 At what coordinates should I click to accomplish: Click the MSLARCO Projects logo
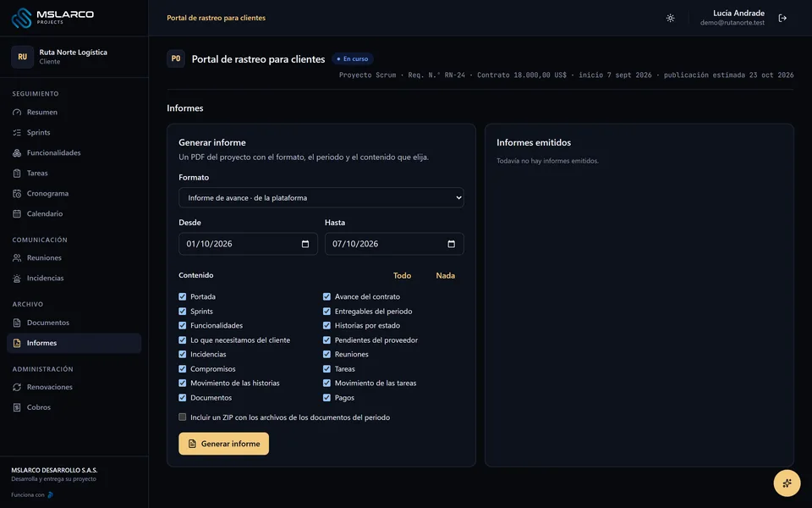[x=52, y=18]
